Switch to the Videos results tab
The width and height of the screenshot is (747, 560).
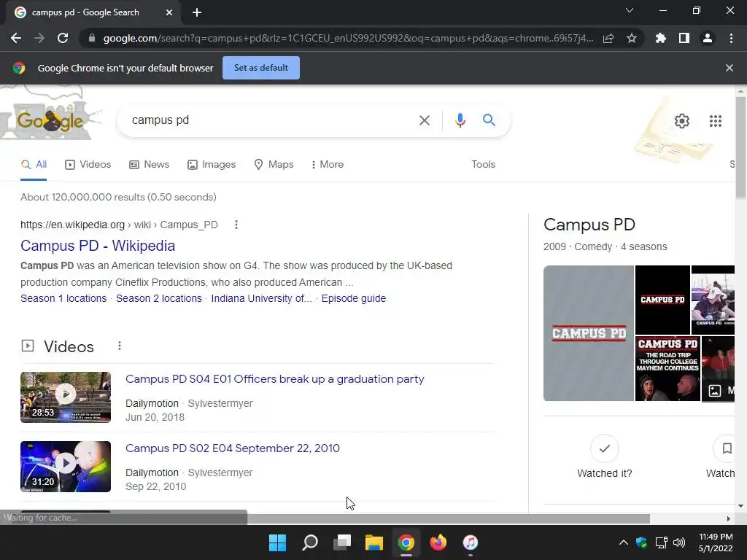point(88,164)
